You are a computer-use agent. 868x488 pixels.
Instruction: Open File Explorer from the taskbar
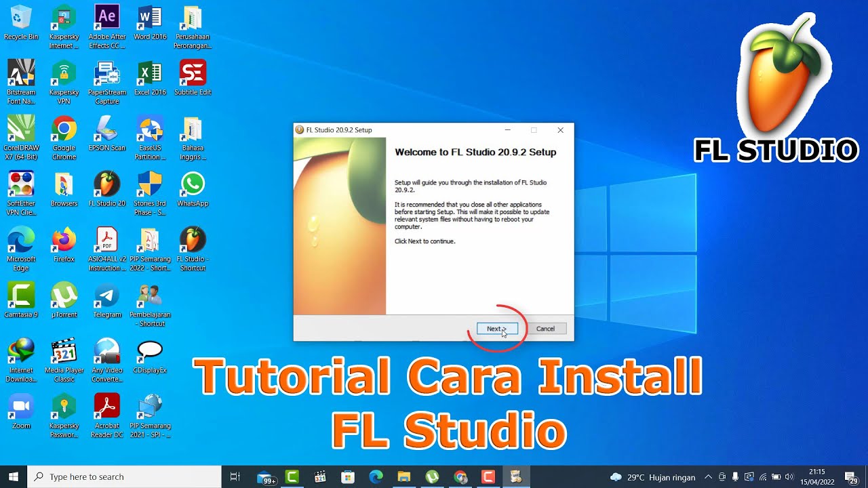[404, 476]
